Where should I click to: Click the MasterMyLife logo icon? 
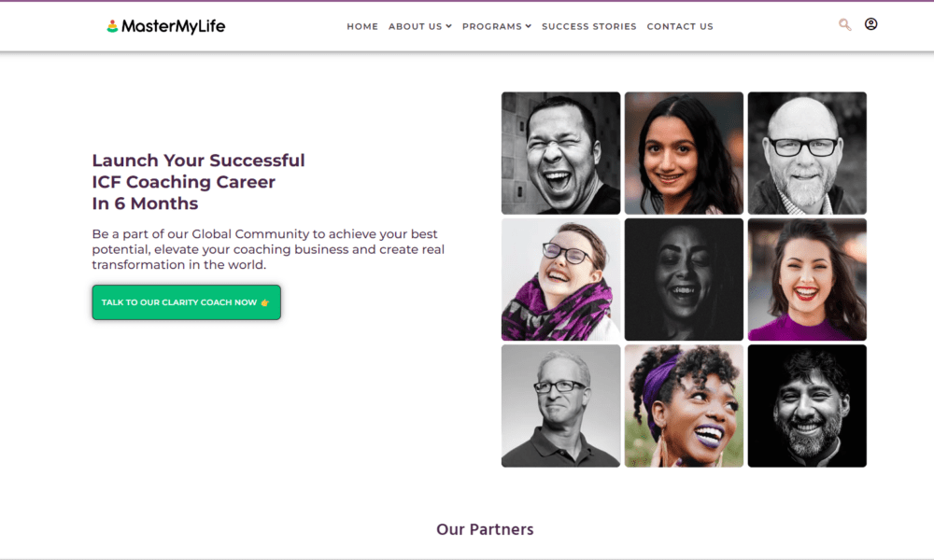point(112,26)
